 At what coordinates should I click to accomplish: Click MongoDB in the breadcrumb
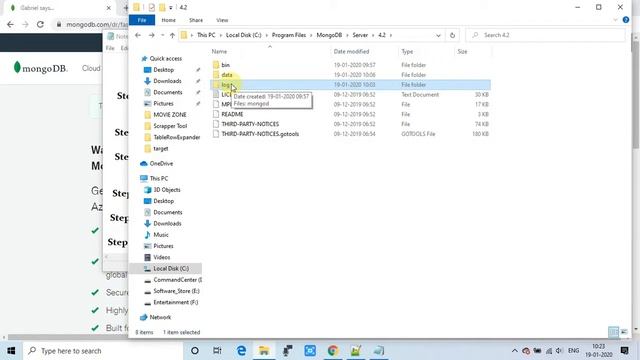click(x=329, y=35)
